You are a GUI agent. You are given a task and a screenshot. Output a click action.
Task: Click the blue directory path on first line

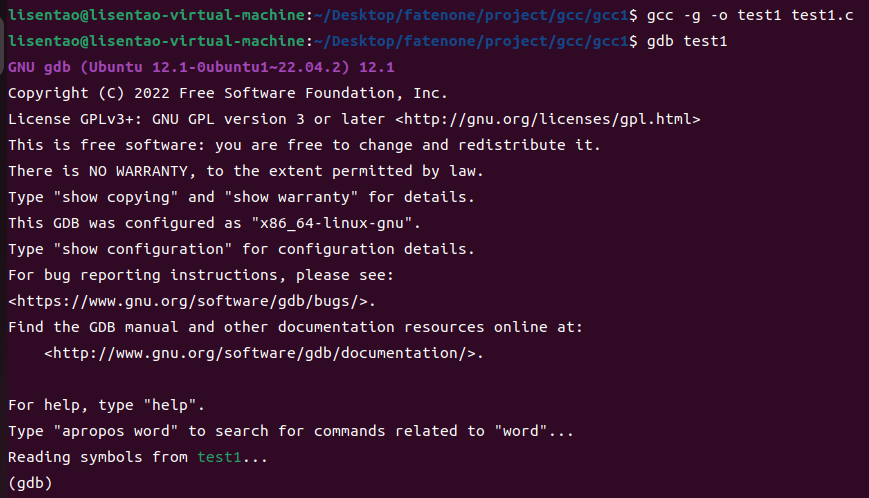coord(471,16)
